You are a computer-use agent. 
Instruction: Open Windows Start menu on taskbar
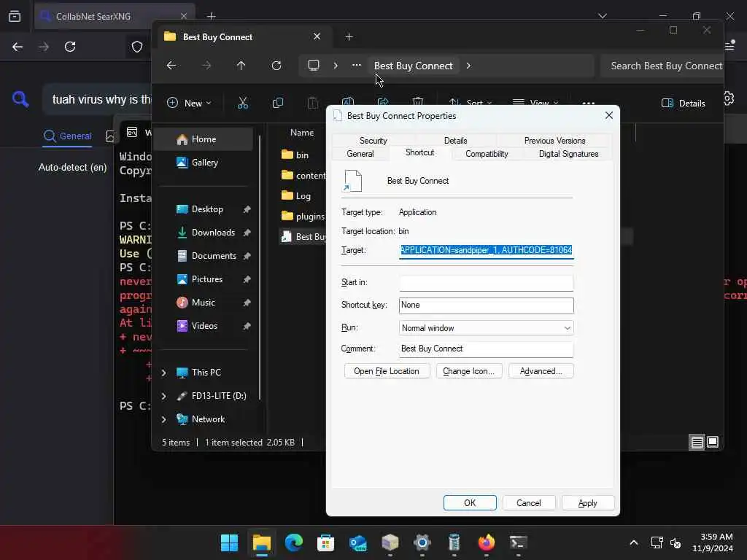point(229,542)
